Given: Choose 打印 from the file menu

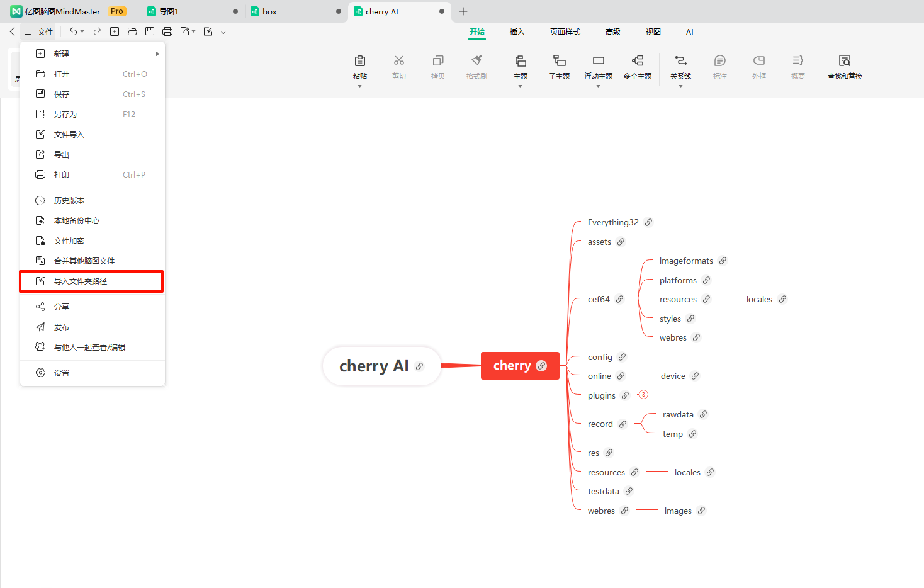Looking at the screenshot, I should pos(92,175).
